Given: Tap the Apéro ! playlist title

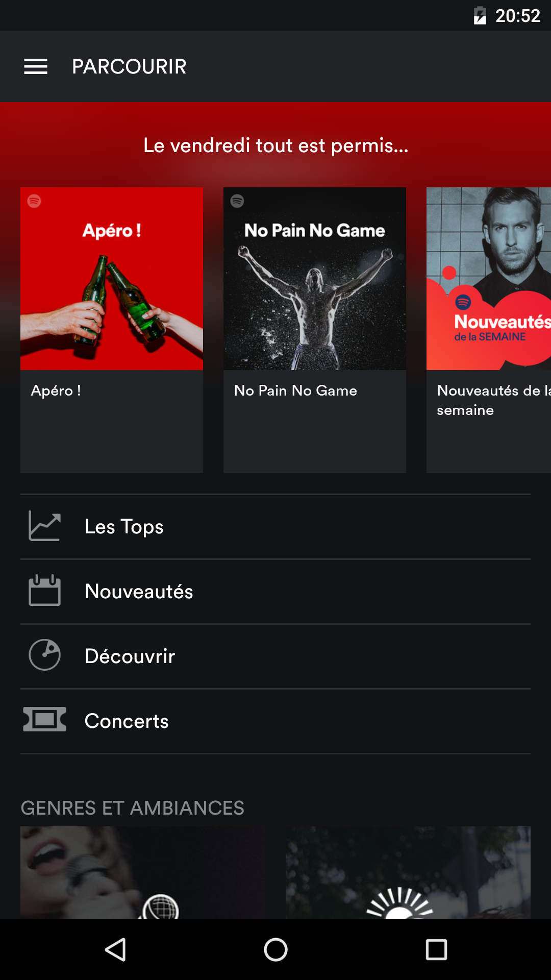Looking at the screenshot, I should [56, 391].
